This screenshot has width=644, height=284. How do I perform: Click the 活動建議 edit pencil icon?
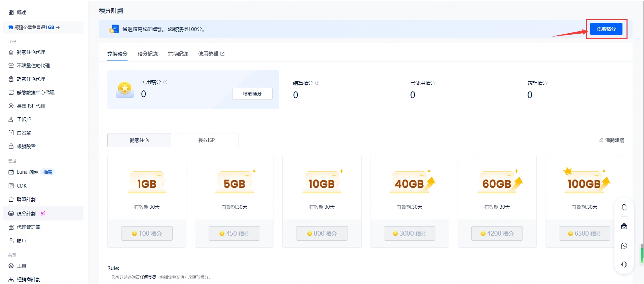point(601,140)
